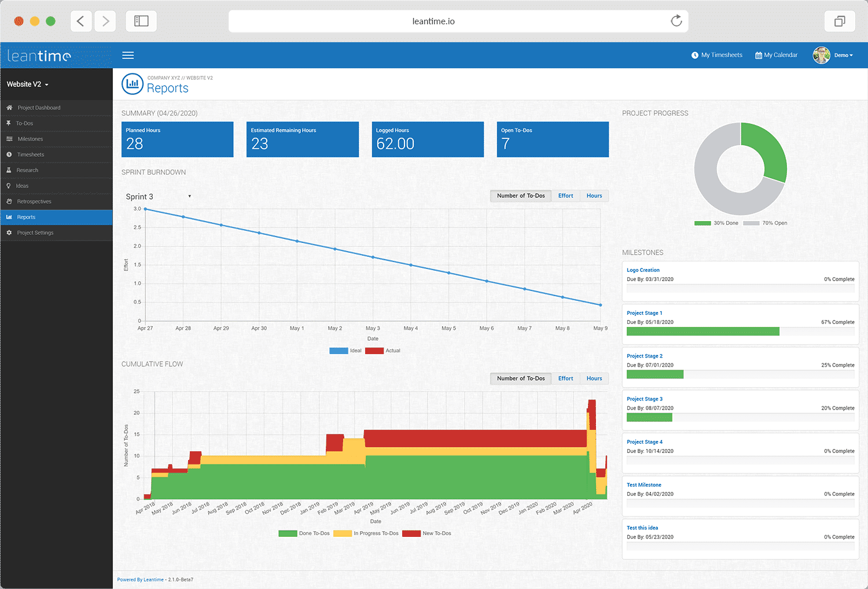The height and width of the screenshot is (589, 868).
Task: Click the Powered By Leantime link
Action: 140,579
